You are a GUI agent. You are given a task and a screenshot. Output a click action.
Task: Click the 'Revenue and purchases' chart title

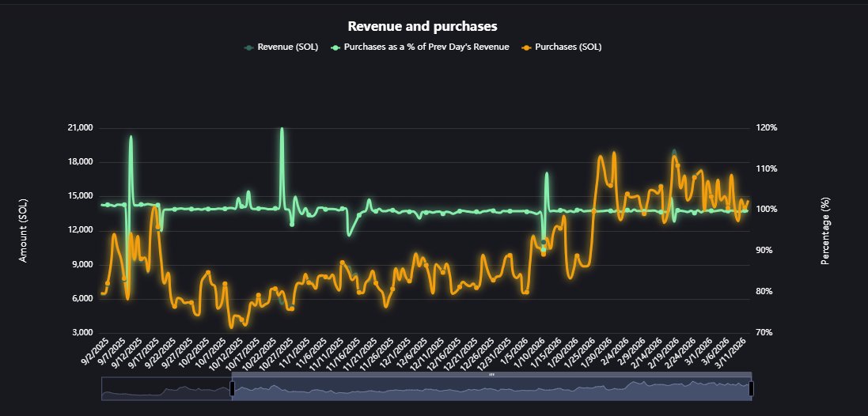(434, 27)
